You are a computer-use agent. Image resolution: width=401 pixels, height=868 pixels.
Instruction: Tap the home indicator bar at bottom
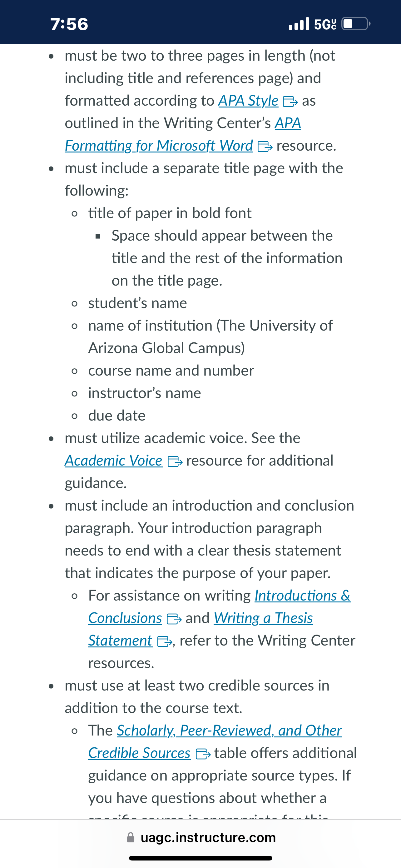(201, 858)
